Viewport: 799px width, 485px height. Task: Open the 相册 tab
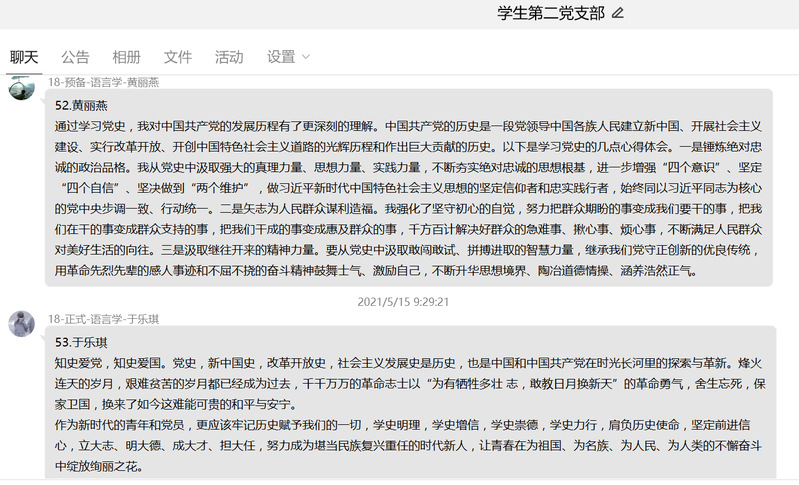[x=126, y=57]
